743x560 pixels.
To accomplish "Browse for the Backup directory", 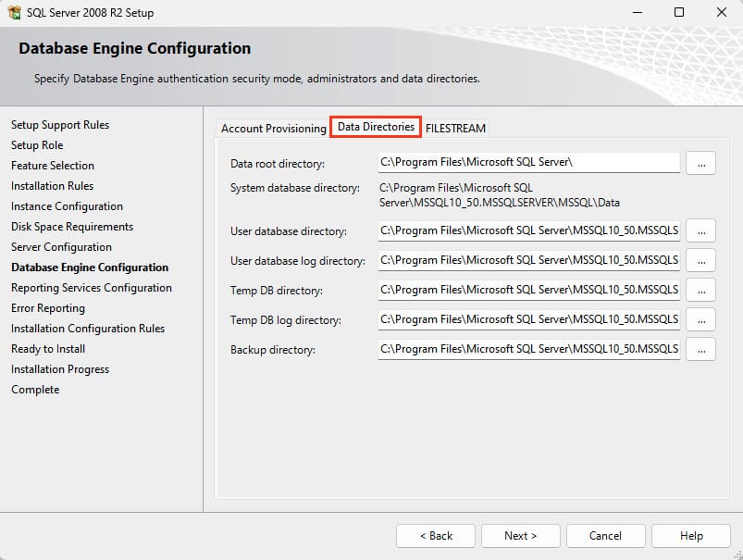I will point(700,350).
